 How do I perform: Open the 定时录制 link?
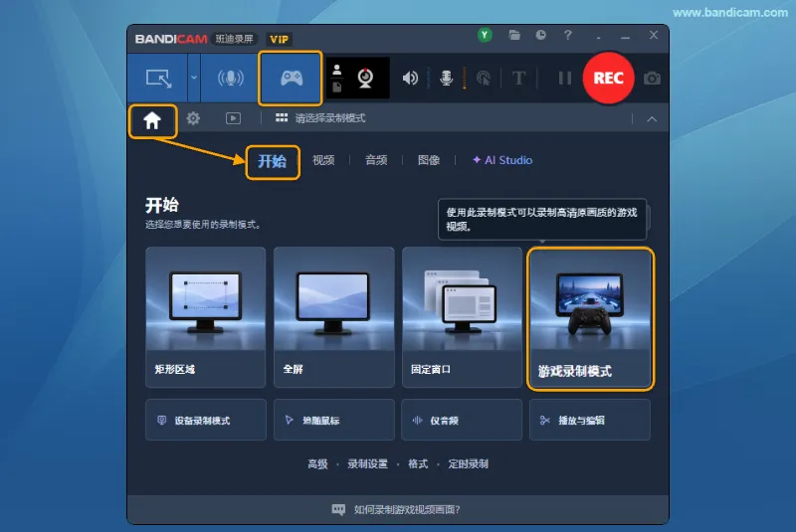468,464
